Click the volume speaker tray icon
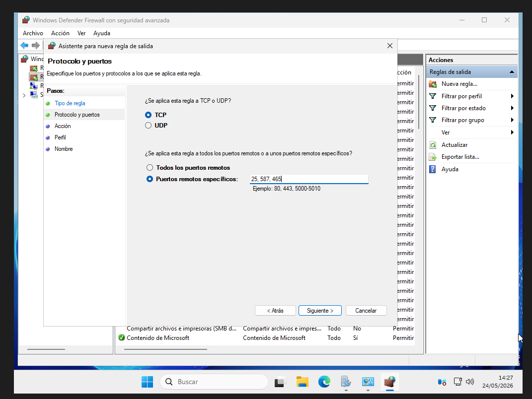Viewport: 532px width, 399px height. click(470, 382)
